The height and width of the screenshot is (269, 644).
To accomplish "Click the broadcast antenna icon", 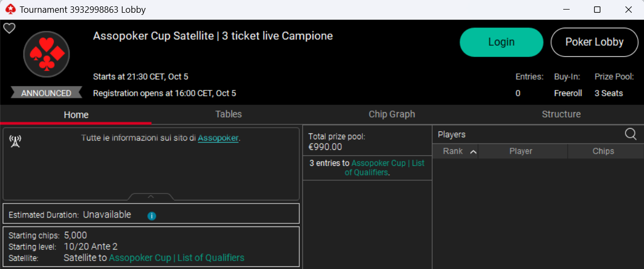I will [x=15, y=141].
